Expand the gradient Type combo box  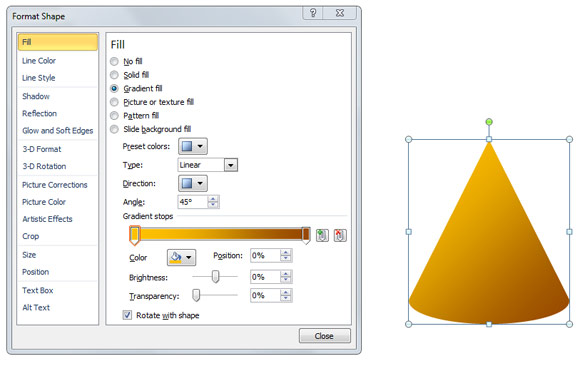coord(231,165)
